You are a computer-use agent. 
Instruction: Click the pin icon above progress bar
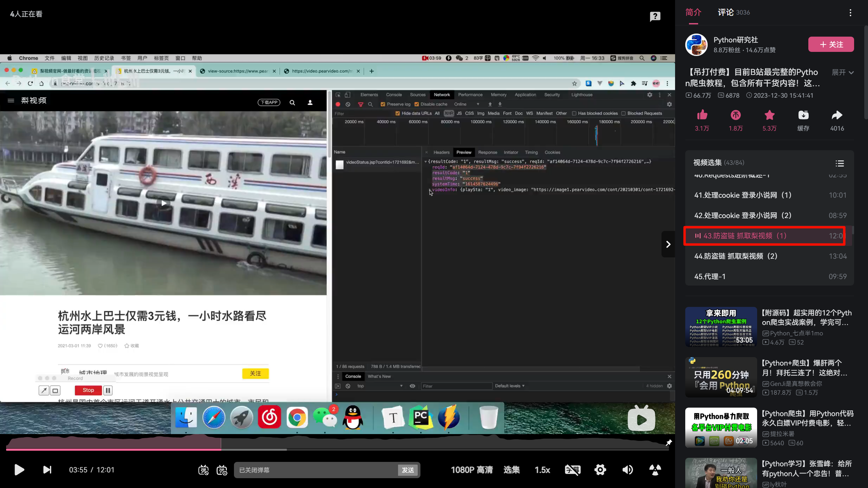click(669, 443)
